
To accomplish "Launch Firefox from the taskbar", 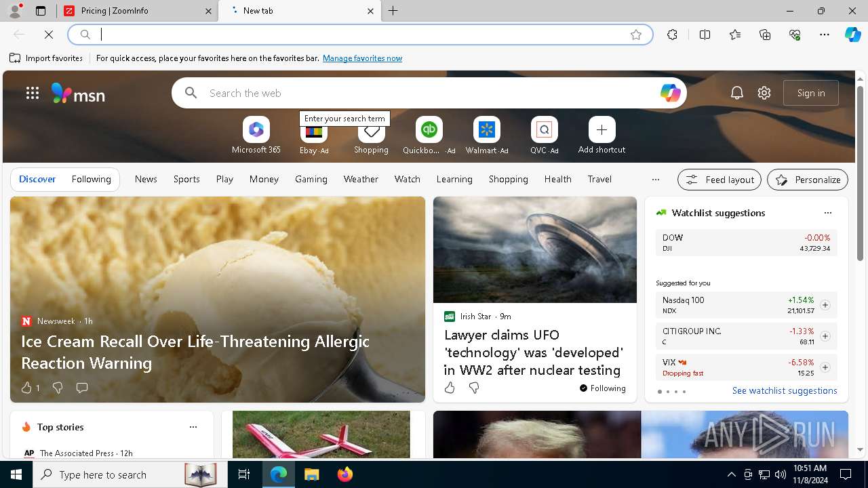I will [344, 474].
